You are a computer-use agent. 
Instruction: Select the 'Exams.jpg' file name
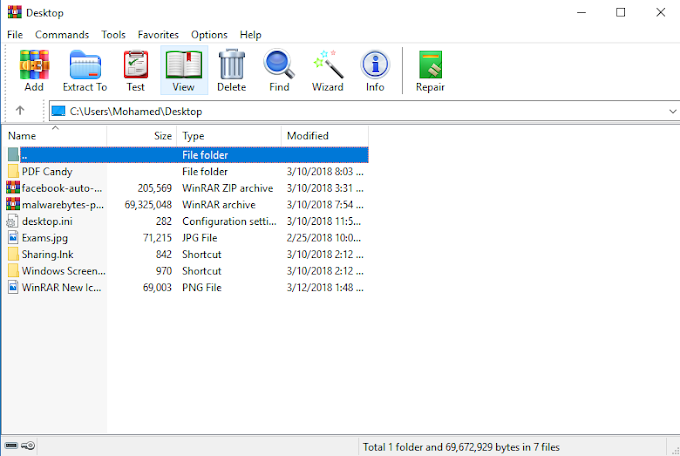45,238
